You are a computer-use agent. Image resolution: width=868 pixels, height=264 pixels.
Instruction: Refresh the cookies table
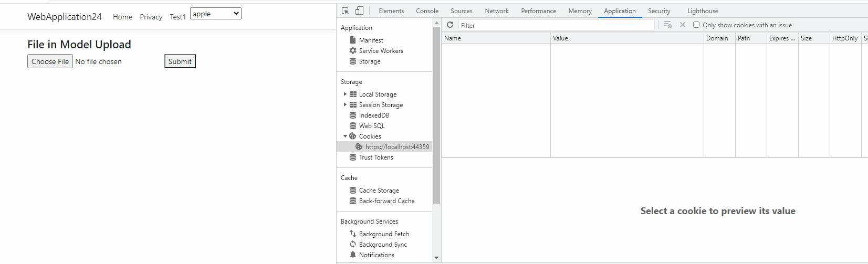click(450, 25)
